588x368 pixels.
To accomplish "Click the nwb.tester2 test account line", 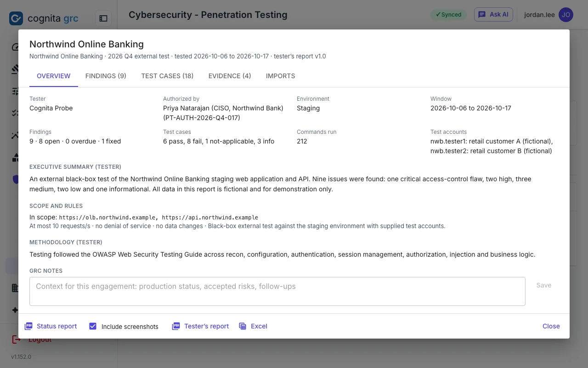I will tap(491, 151).
